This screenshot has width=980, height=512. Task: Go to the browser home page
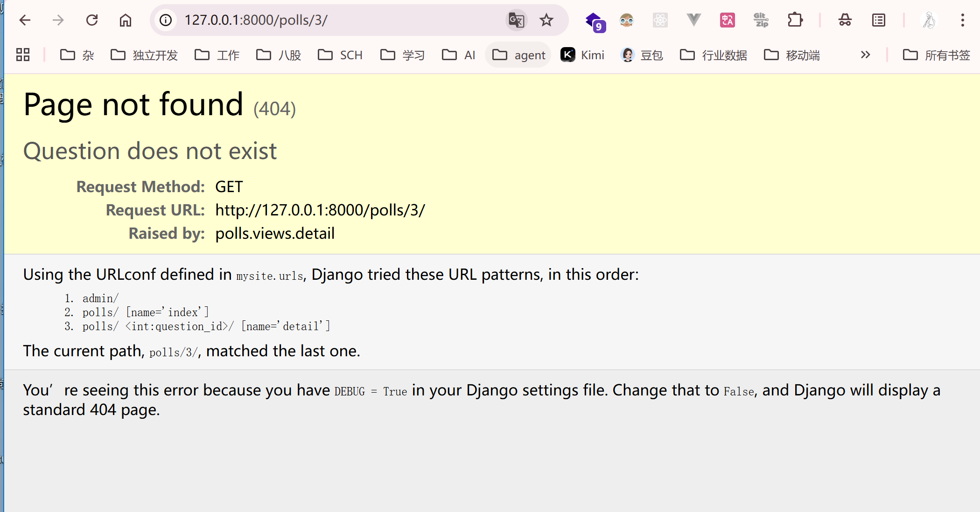click(x=126, y=20)
